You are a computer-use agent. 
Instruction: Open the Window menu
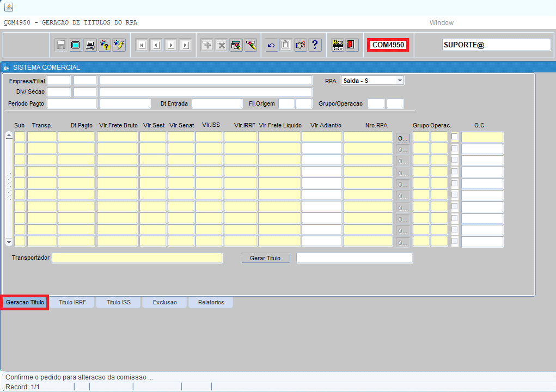[442, 23]
